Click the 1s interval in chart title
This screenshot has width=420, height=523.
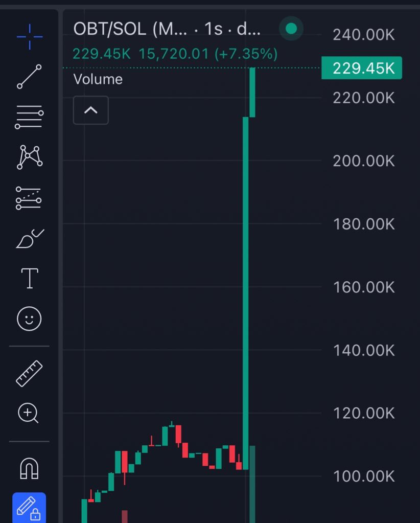(214, 29)
